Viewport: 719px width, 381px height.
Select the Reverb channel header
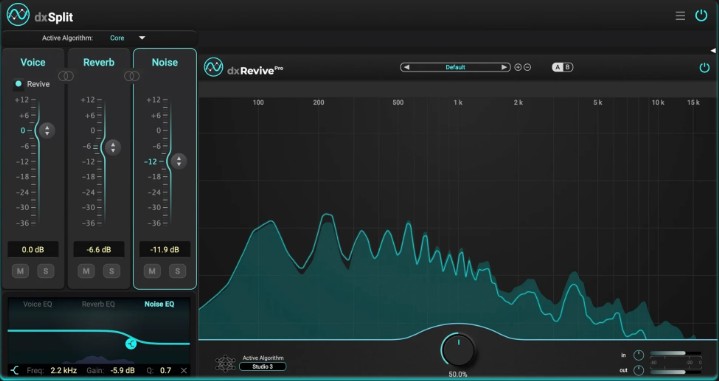[99, 62]
